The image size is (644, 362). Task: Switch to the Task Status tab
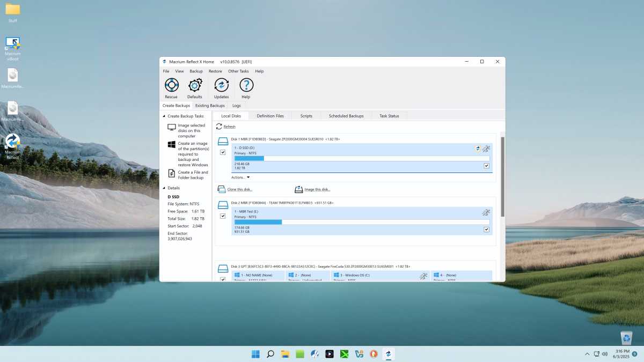click(389, 116)
